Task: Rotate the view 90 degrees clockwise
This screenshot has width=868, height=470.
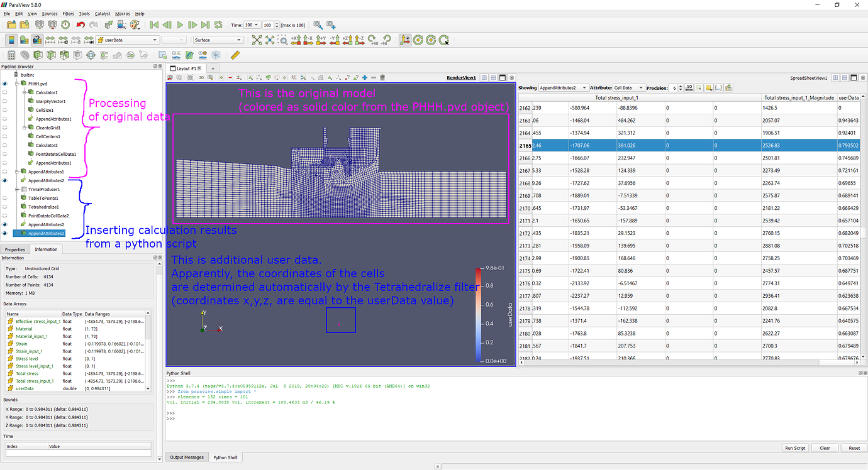Action: click(x=372, y=40)
